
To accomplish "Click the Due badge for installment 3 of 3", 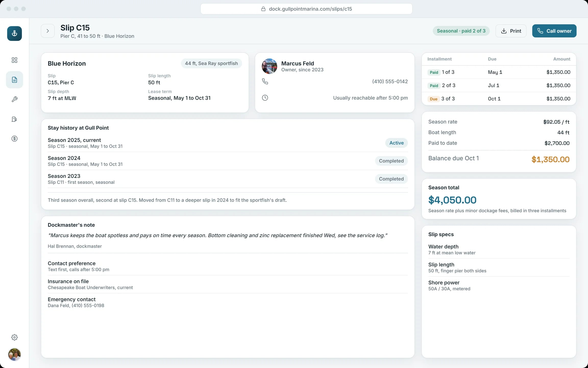I will (434, 99).
